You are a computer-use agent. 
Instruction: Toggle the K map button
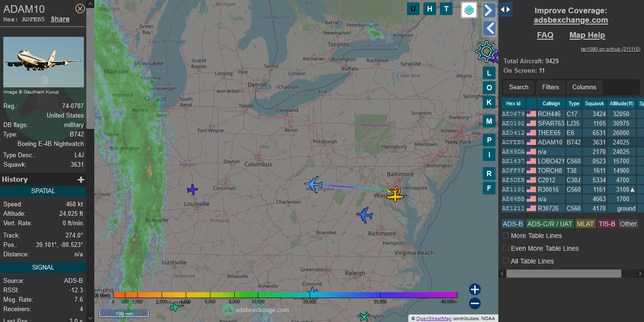point(489,102)
